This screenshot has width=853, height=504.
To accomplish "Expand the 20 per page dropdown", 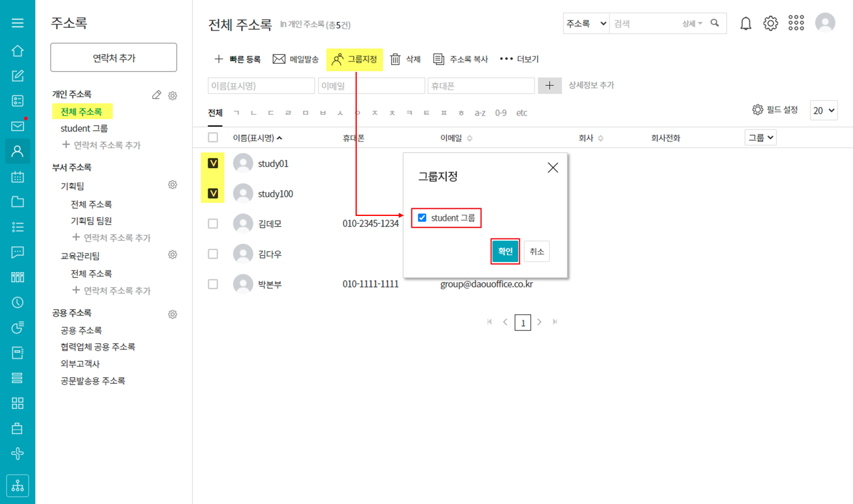I will tap(823, 110).
